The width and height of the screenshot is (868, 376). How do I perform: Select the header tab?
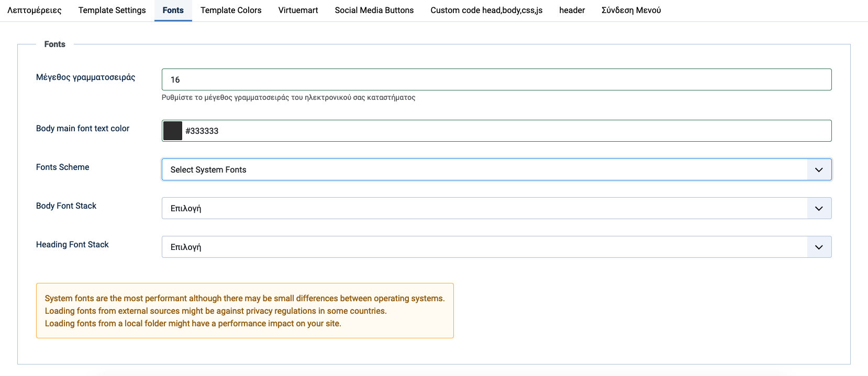[572, 10]
